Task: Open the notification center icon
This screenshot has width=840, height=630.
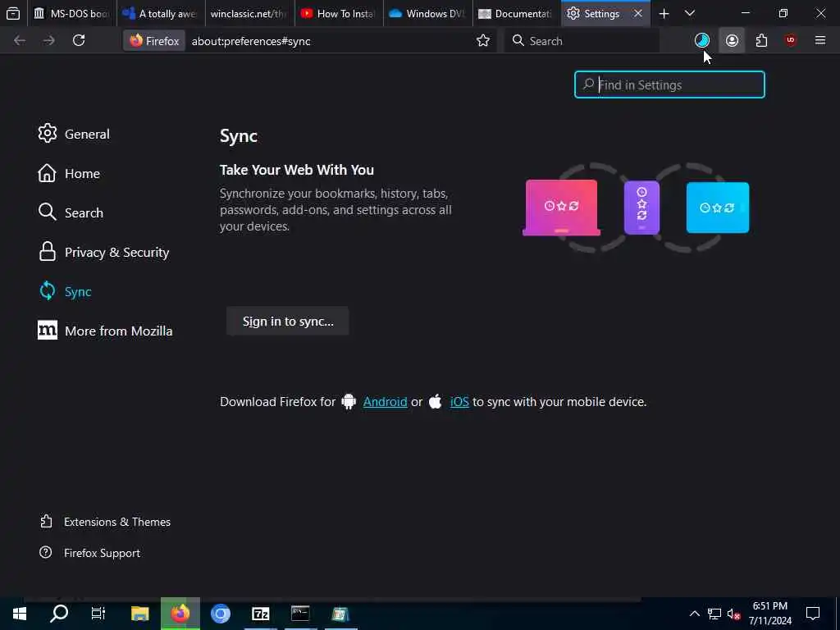Action: 813,614
